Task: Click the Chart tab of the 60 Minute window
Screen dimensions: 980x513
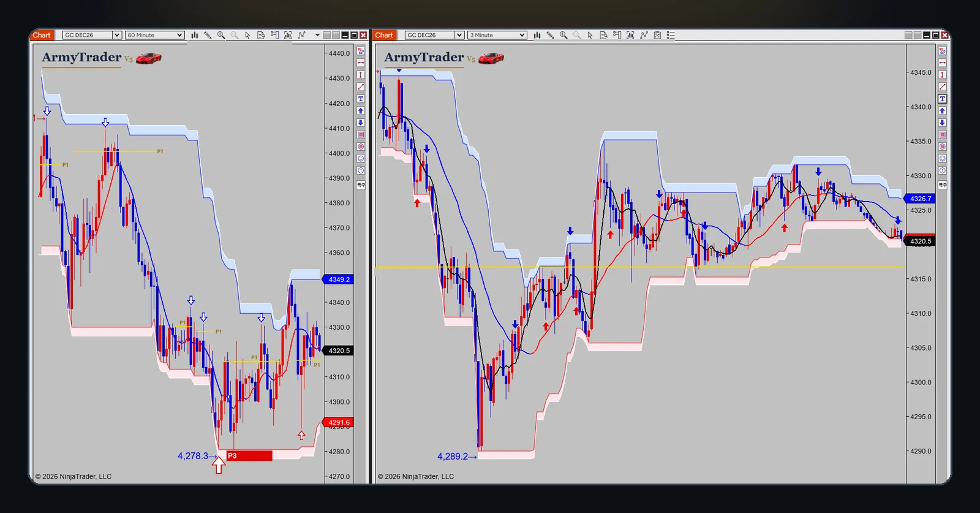Action: pyautogui.click(x=42, y=35)
